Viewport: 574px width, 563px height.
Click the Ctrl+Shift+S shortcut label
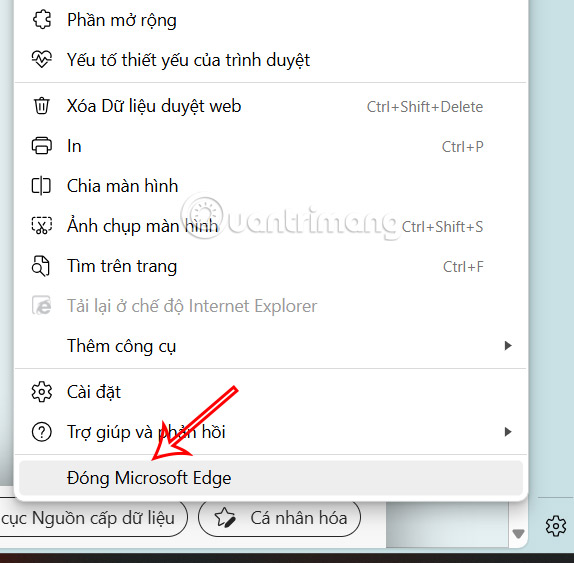(x=443, y=227)
